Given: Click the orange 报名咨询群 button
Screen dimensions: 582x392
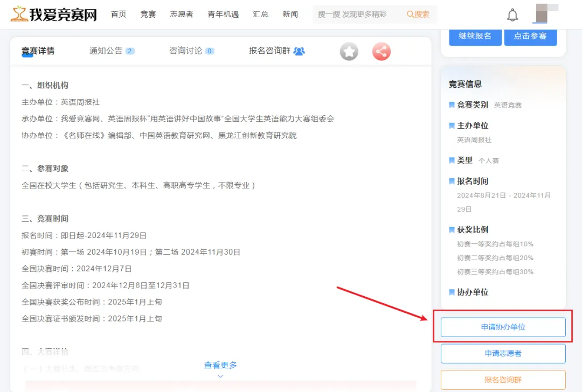Looking at the screenshot, I should [x=503, y=380].
